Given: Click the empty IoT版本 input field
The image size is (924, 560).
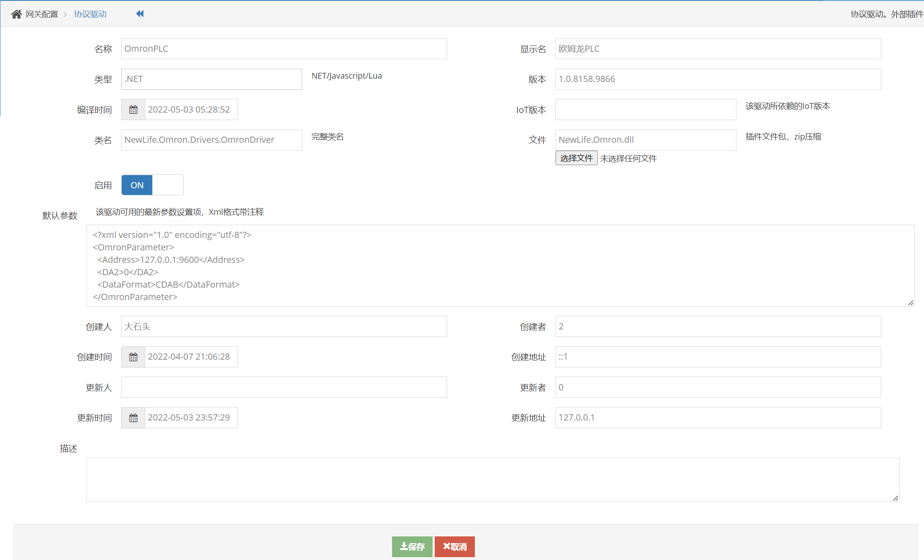Looking at the screenshot, I should click(645, 110).
